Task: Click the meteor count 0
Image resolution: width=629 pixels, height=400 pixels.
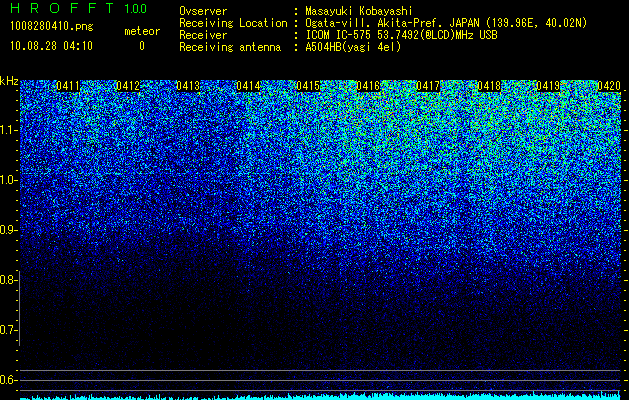Action: coord(142,46)
